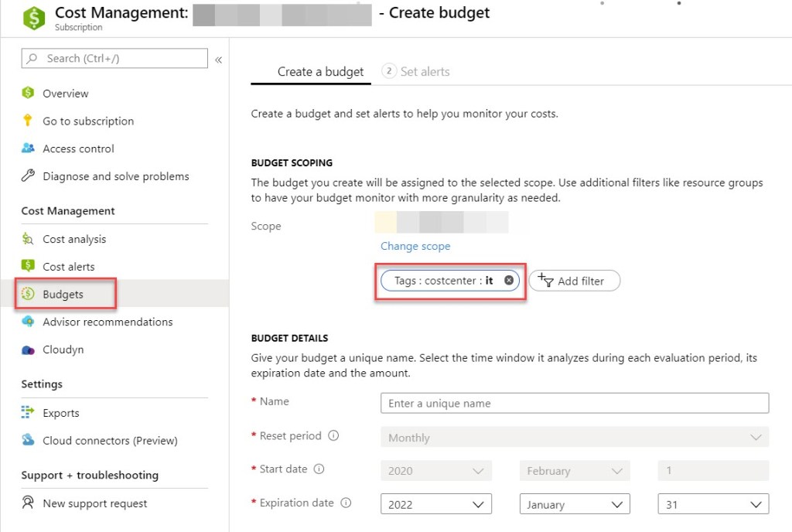Open the expiration day 31 dropdown

click(x=712, y=504)
